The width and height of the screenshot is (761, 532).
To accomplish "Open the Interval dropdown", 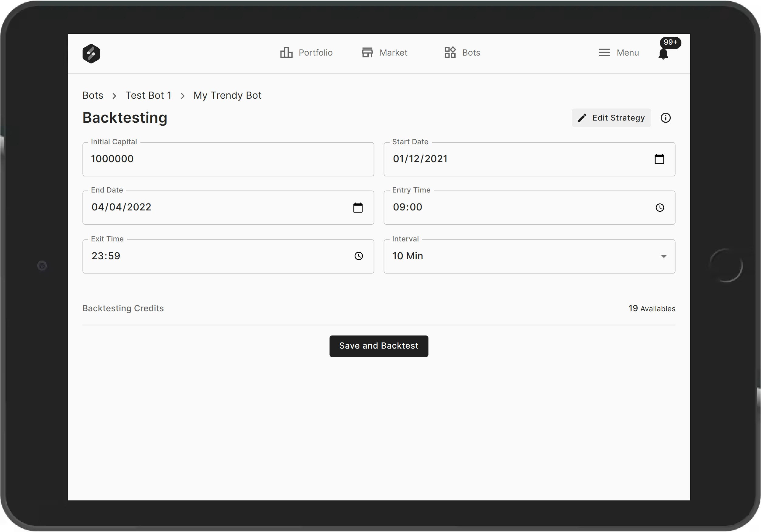I will click(x=529, y=257).
